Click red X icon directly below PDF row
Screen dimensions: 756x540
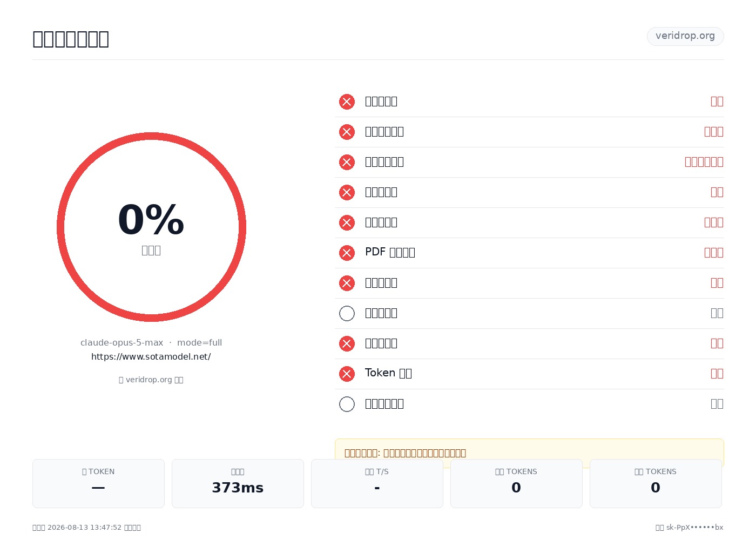coord(347,283)
